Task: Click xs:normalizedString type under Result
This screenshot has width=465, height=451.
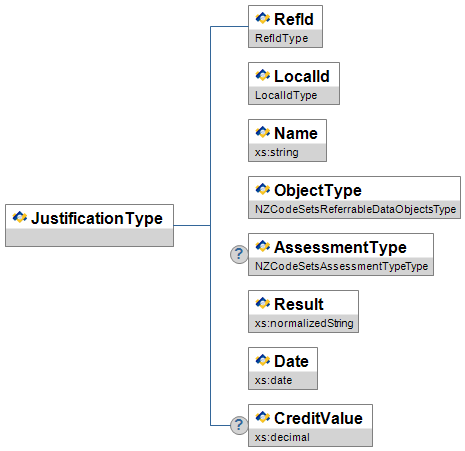Action: coord(304,323)
